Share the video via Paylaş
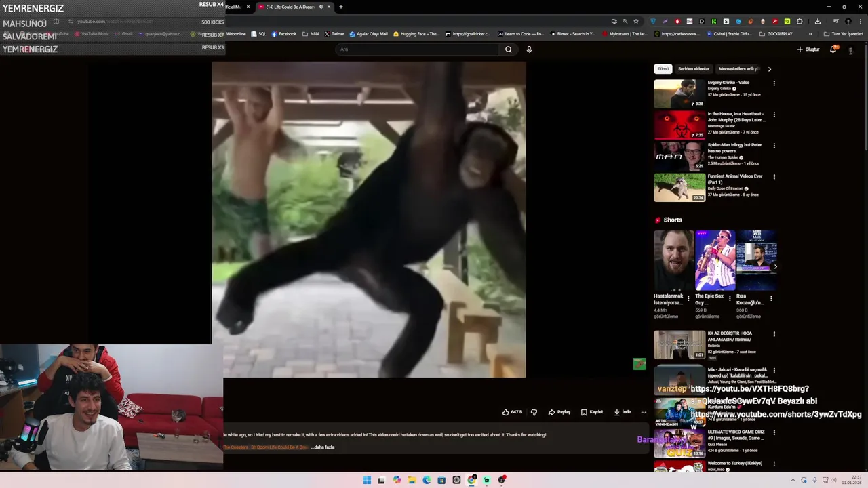This screenshot has width=868, height=488. [x=559, y=412]
